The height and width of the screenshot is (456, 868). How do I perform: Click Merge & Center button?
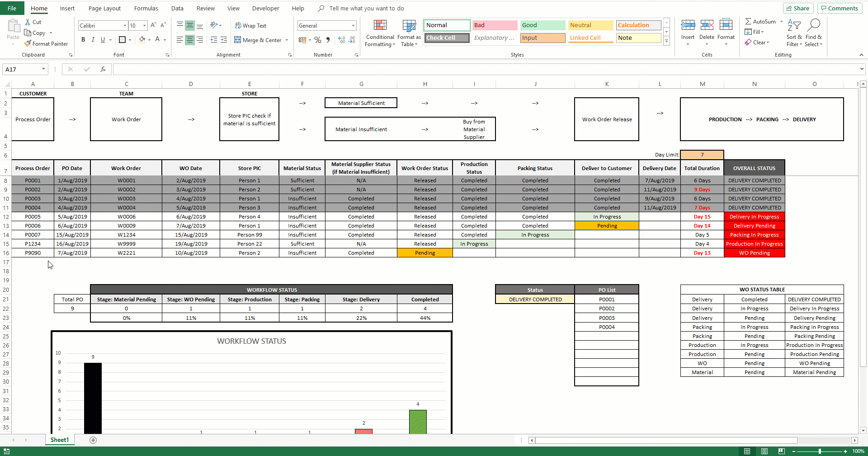pyautogui.click(x=261, y=40)
